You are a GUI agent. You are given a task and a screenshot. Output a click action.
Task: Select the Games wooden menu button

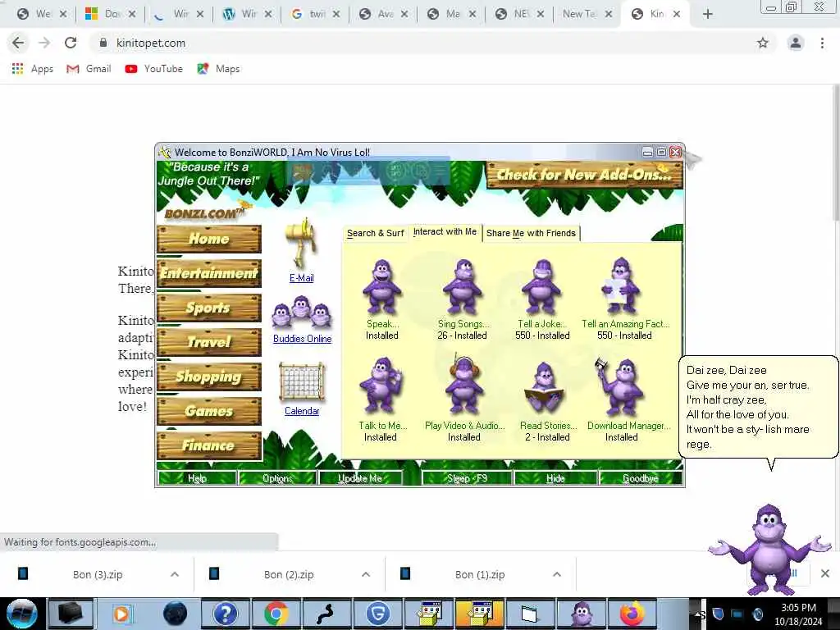pos(209,411)
